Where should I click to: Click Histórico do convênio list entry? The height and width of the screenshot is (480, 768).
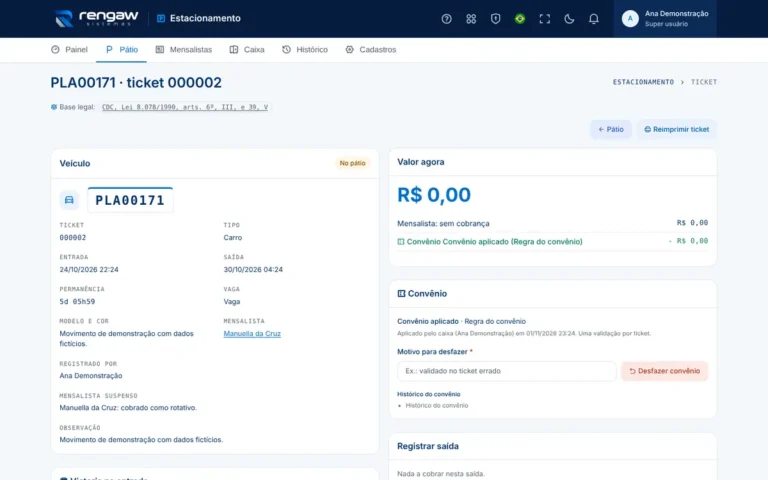pos(436,406)
